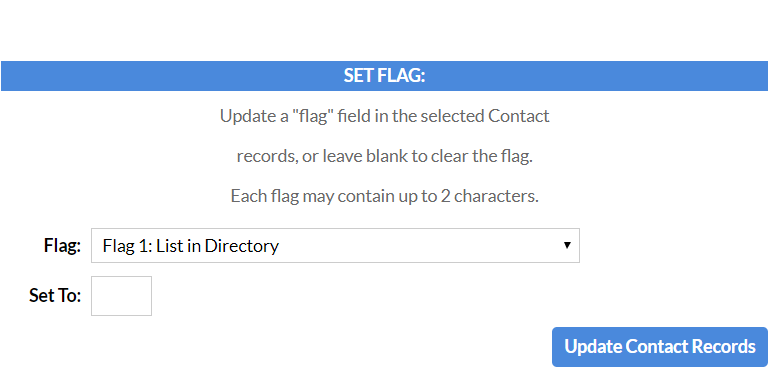
Task: Click the "Flag:" field label
Action: [x=62, y=245]
